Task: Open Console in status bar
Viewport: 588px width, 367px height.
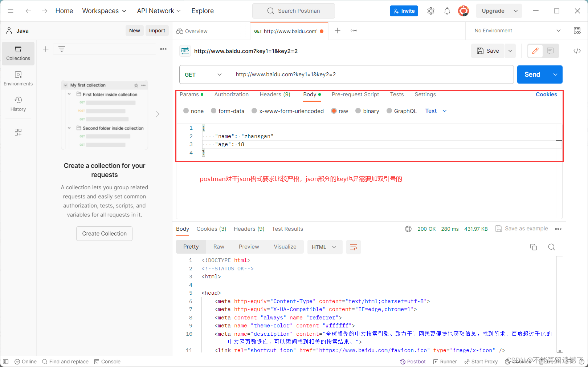Action: click(107, 362)
